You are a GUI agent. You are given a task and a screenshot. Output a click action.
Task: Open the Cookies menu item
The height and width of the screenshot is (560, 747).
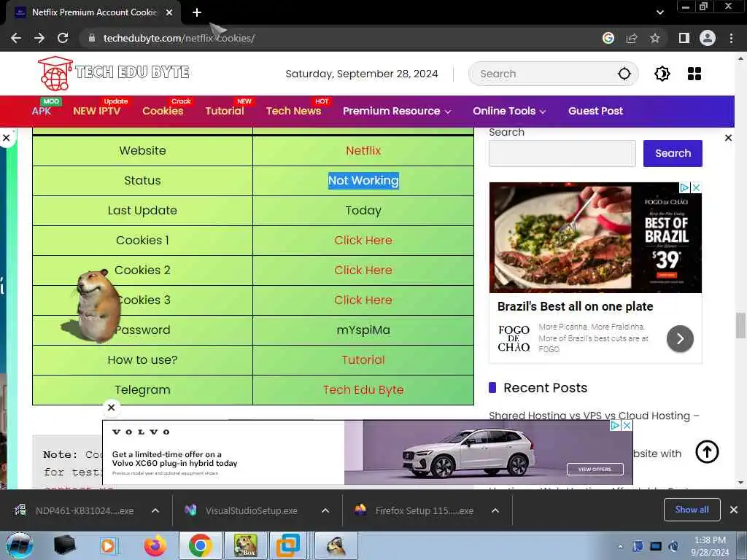163,111
